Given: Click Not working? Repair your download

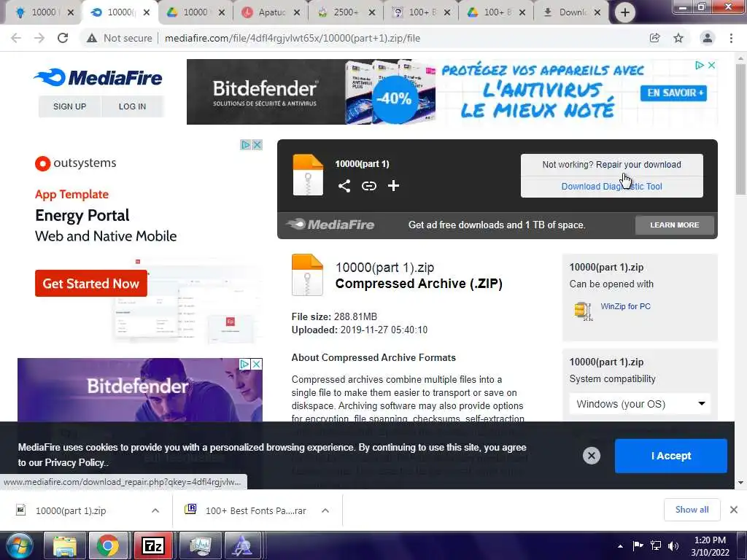Looking at the screenshot, I should point(612,165).
